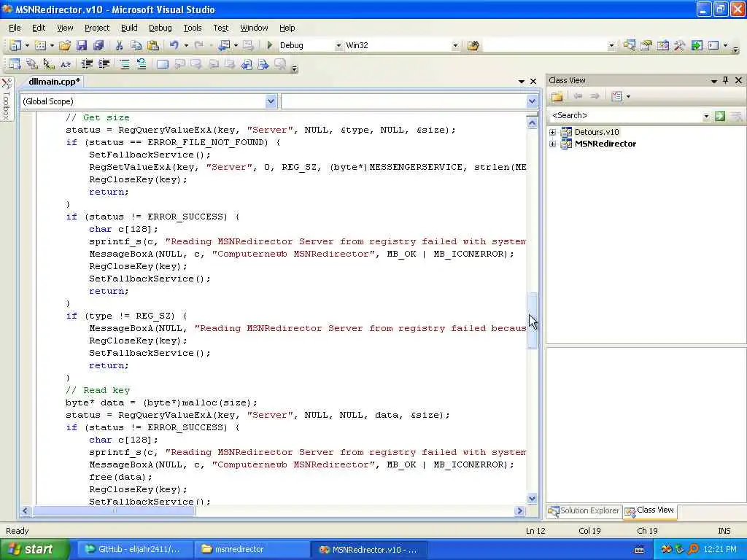
Task: Increase line indent icon
Action: click(104, 64)
